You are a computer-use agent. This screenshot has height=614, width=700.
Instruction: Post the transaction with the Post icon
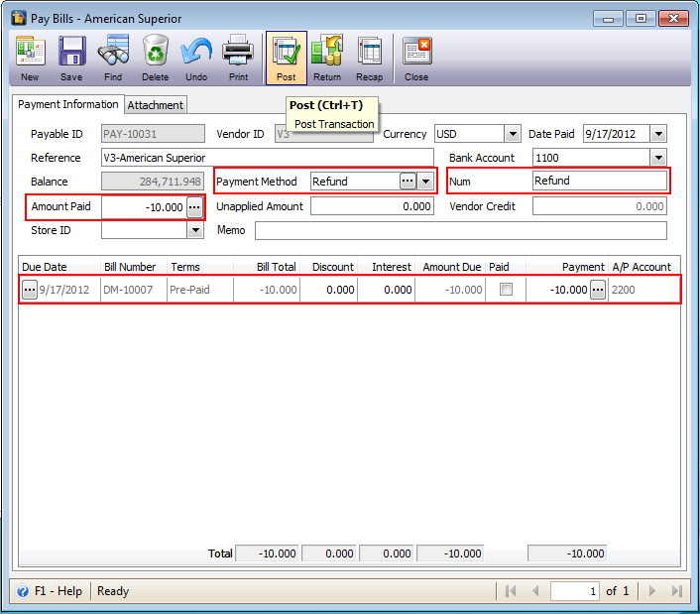click(x=287, y=59)
